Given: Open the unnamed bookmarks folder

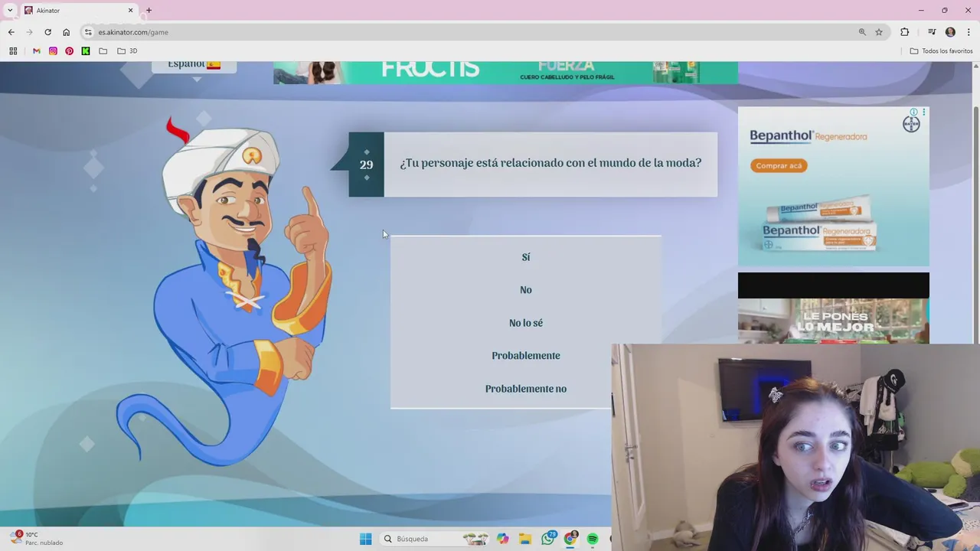Looking at the screenshot, I should (103, 51).
